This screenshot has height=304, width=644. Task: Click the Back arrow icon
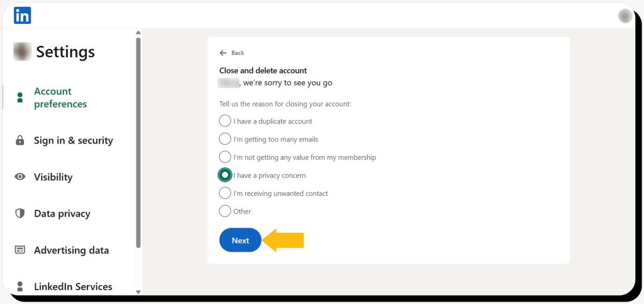point(223,53)
